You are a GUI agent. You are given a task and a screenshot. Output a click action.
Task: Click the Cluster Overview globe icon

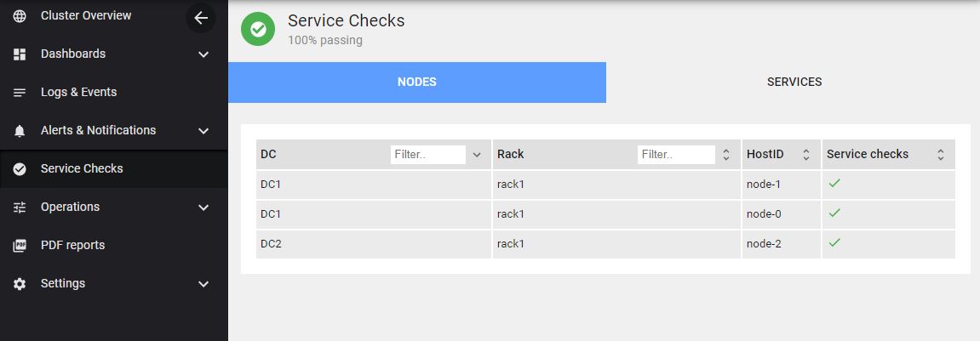pyautogui.click(x=20, y=16)
